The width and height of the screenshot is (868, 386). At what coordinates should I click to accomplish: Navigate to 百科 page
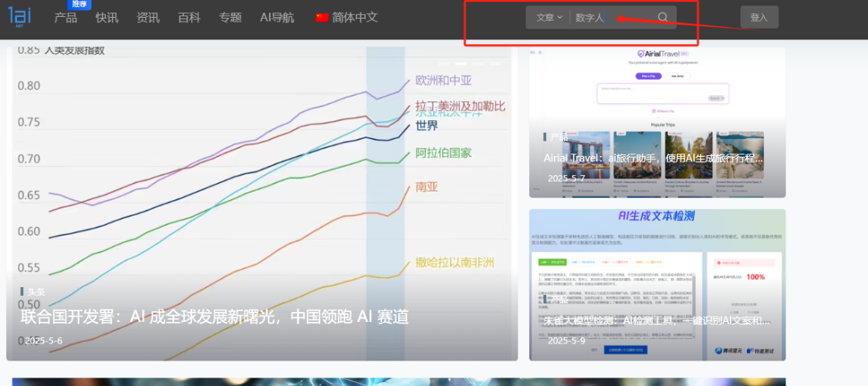coord(189,18)
